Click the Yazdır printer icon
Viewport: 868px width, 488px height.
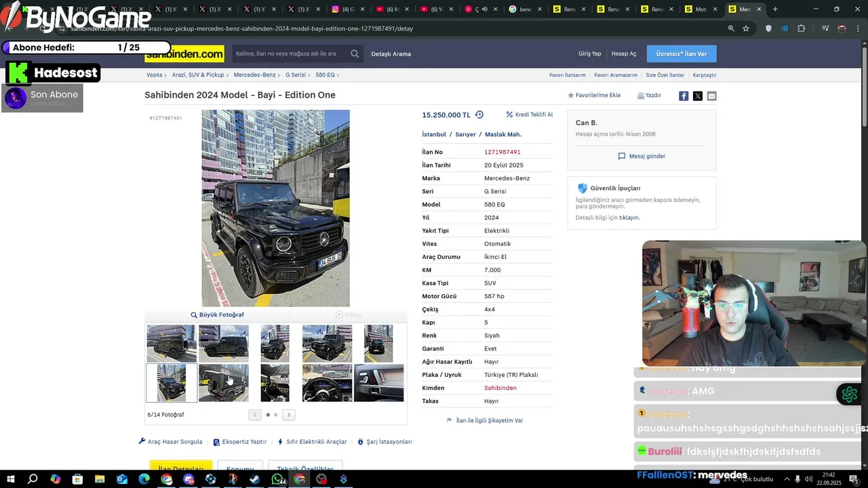641,96
